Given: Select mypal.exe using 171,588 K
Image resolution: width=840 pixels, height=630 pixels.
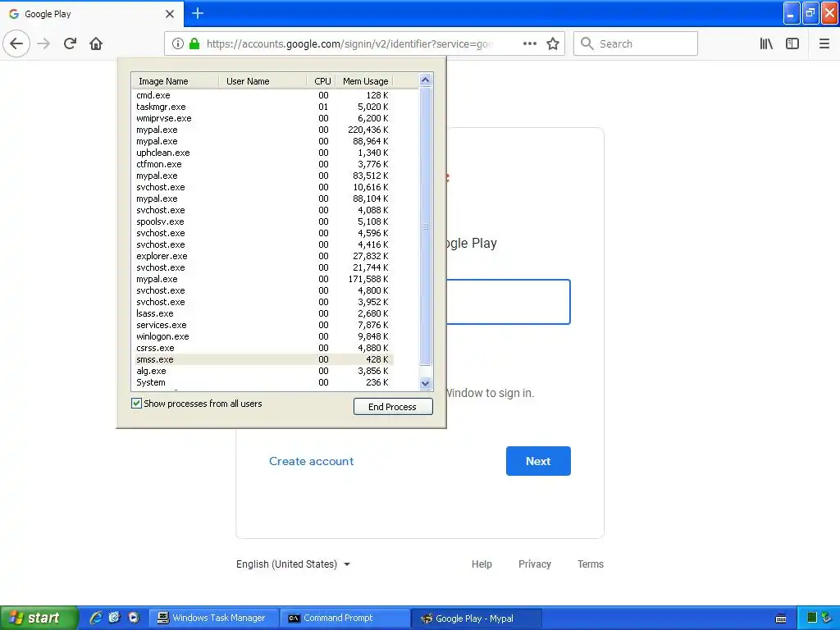Looking at the screenshot, I should (x=262, y=279).
